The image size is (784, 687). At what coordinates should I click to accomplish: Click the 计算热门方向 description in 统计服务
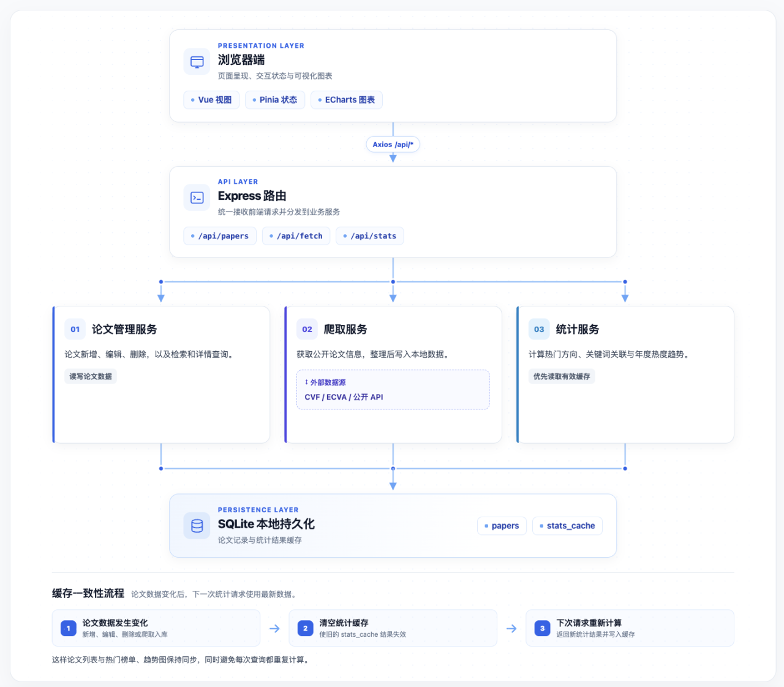610,354
